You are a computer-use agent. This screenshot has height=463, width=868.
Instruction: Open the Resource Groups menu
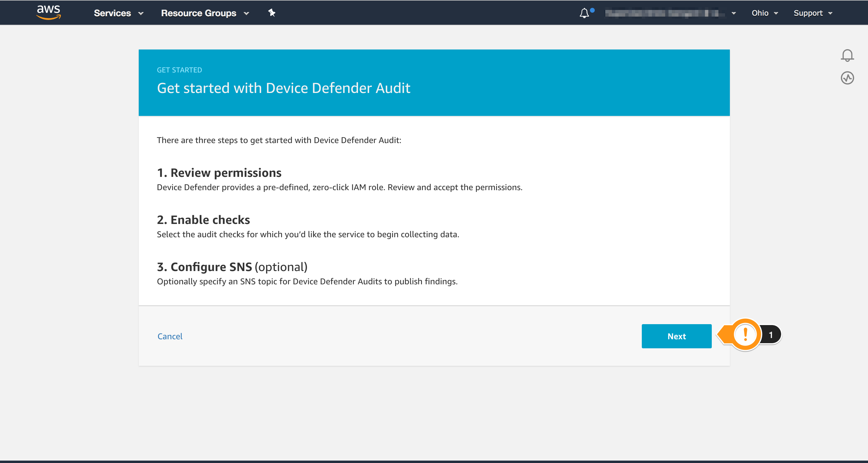[205, 13]
